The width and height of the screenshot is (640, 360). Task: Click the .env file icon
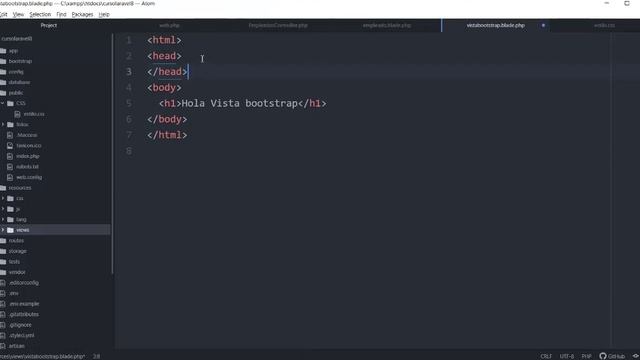point(2,293)
